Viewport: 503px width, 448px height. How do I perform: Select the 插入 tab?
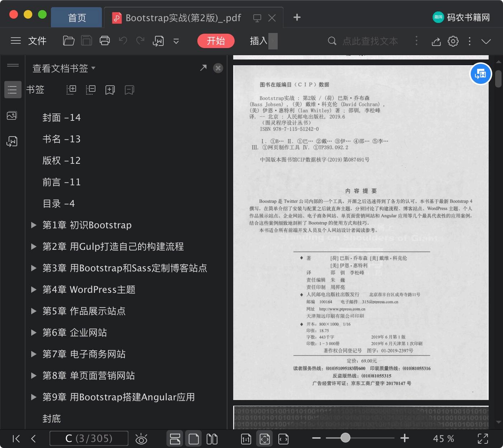point(259,41)
